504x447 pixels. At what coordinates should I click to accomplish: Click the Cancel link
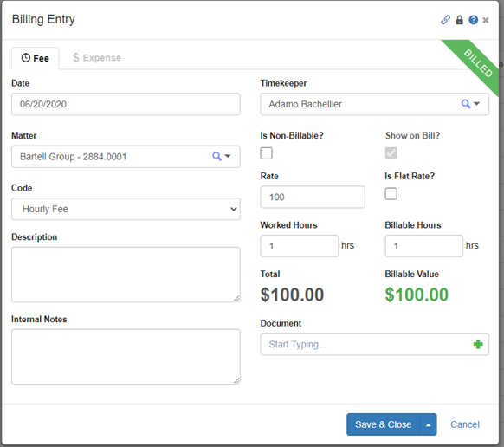coord(465,424)
